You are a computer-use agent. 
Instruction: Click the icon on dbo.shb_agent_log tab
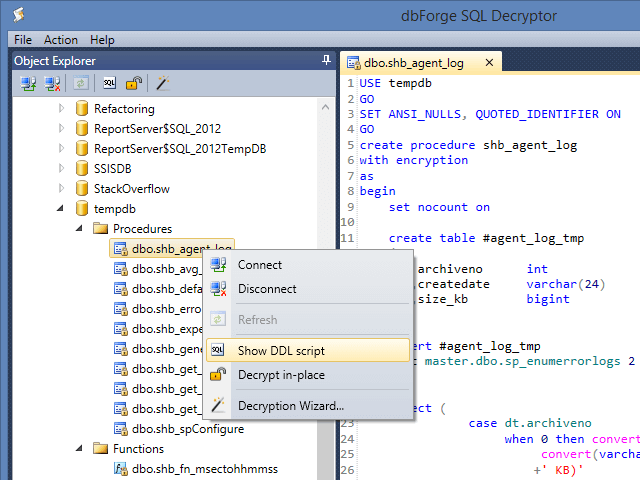pyautogui.click(x=353, y=63)
